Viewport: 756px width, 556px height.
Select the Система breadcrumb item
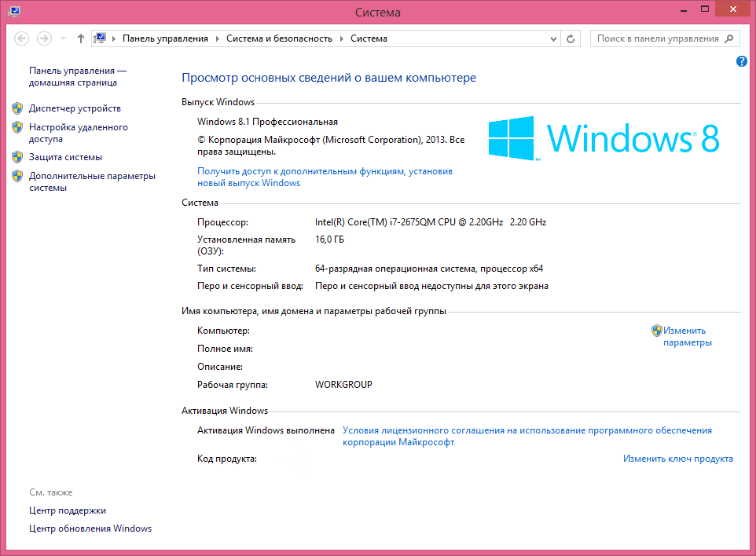[x=369, y=38]
